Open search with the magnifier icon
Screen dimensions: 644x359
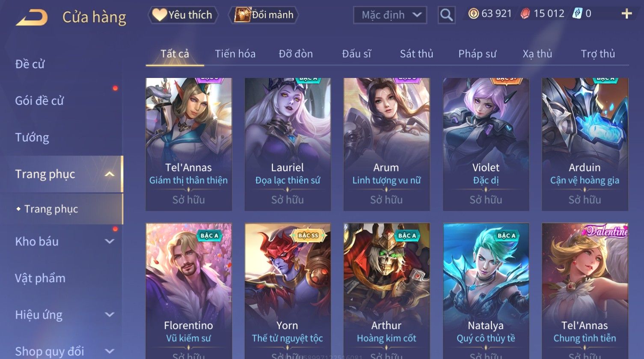[x=446, y=15]
